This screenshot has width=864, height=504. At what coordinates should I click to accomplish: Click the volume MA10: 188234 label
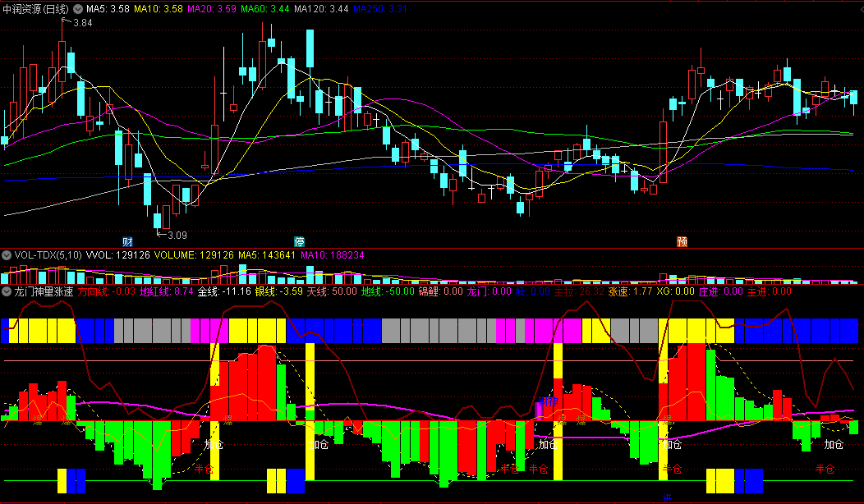[333, 255]
